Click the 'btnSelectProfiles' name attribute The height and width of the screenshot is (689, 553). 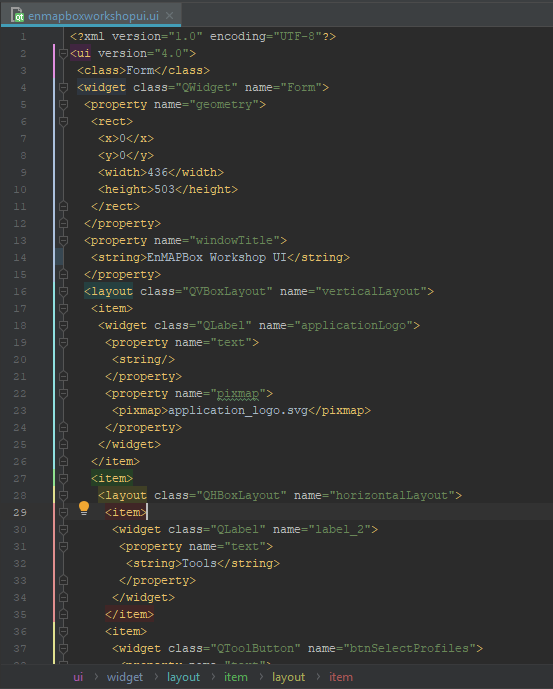pyautogui.click(x=409, y=649)
